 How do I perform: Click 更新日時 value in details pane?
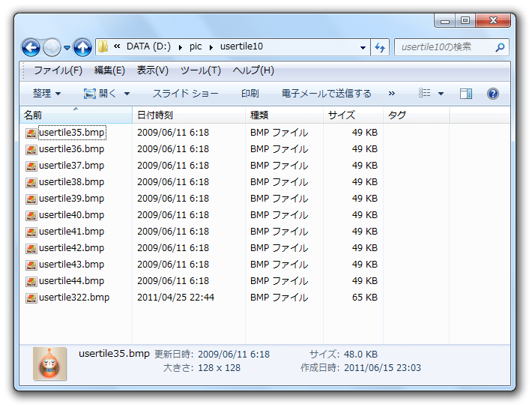tap(234, 355)
